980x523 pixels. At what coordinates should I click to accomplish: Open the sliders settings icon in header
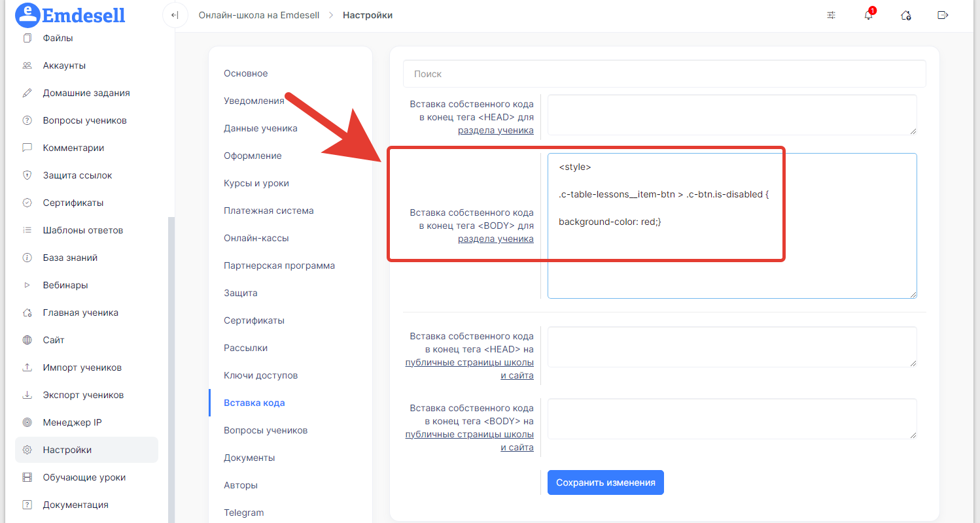pos(831,15)
